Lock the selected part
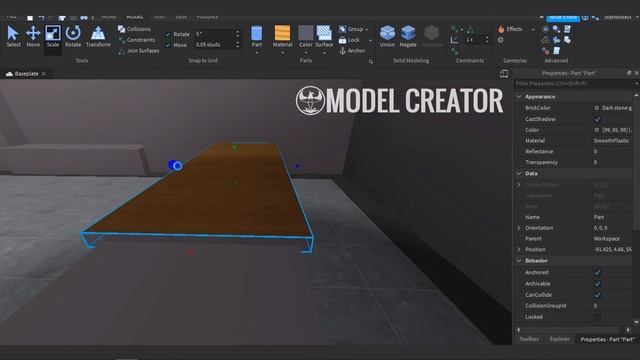Image resolution: width=640 pixels, height=360 pixels. click(x=349, y=40)
